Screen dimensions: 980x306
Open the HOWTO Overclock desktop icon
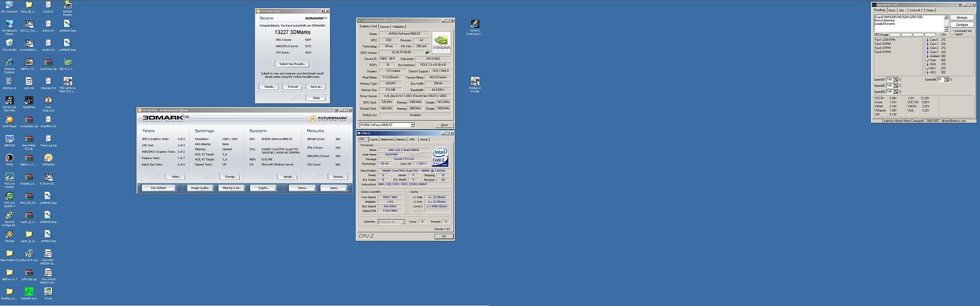pos(475,24)
